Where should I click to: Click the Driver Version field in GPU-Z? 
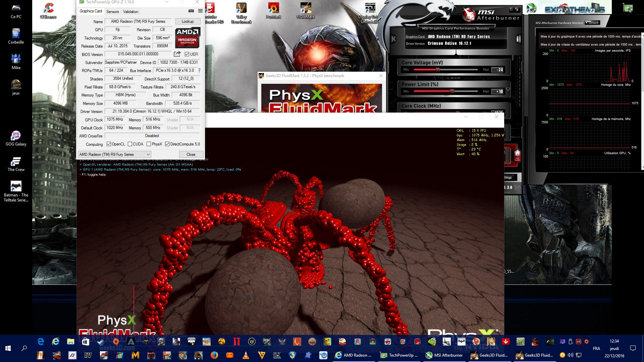pyautogui.click(x=152, y=111)
